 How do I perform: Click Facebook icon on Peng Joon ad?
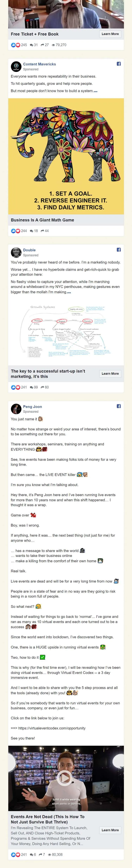(x=119, y=406)
